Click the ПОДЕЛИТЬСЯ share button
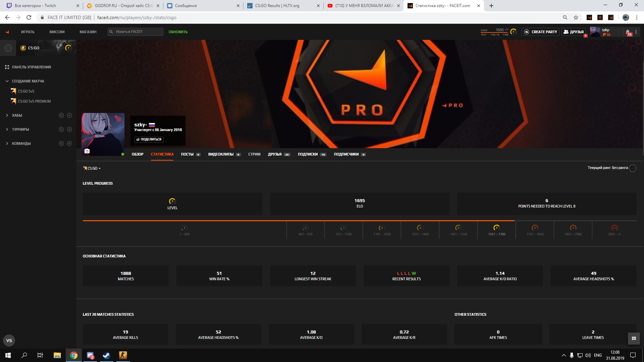Screen dimensions: 644x362 coord(149,139)
